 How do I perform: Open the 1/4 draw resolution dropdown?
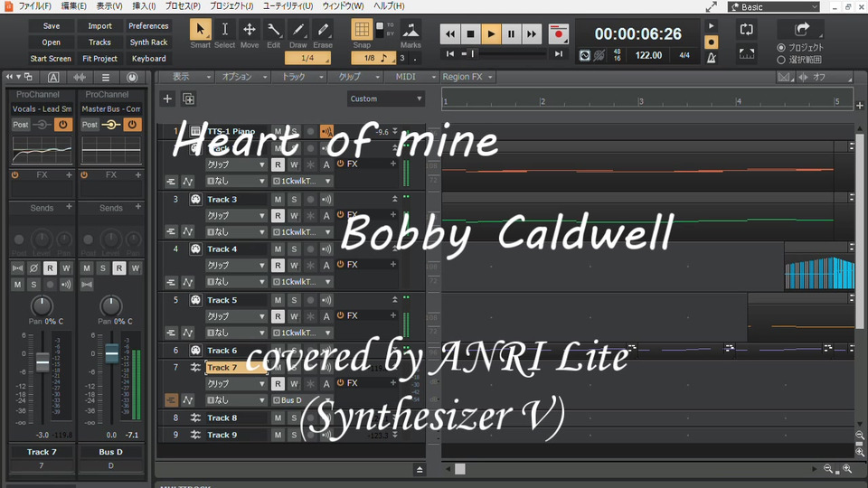(307, 58)
